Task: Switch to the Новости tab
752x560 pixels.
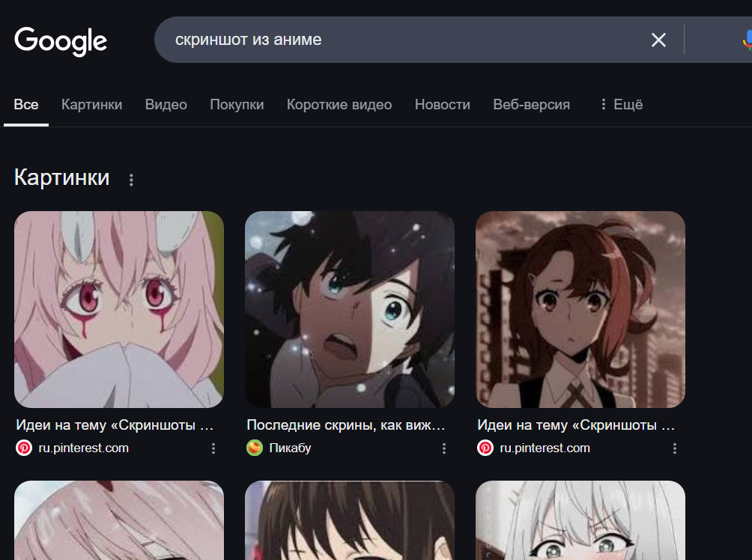Action: (x=442, y=105)
